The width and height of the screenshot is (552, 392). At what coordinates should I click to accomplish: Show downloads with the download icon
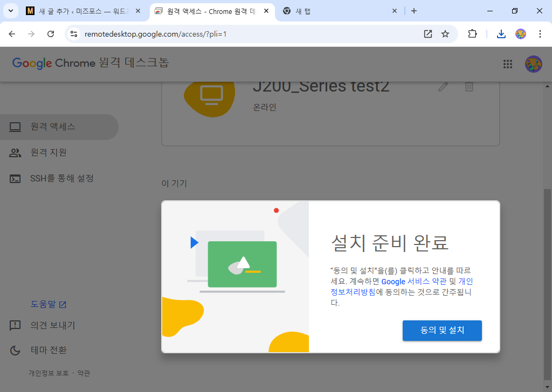pyautogui.click(x=501, y=34)
